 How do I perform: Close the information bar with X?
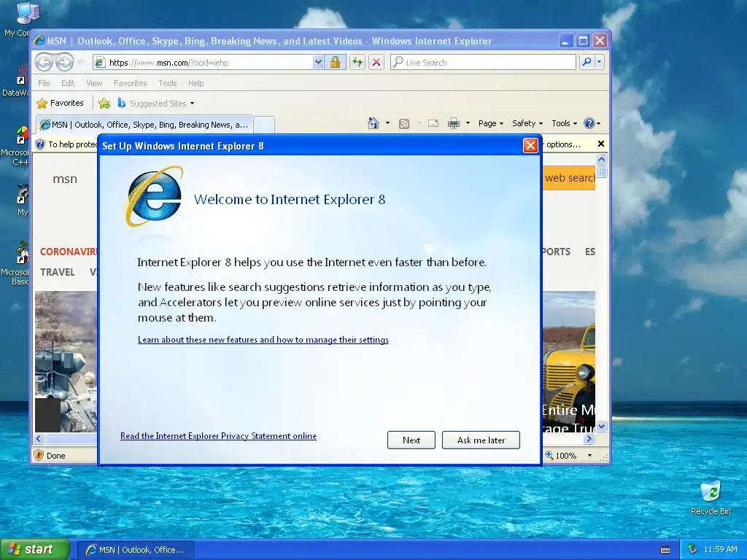[x=601, y=144]
